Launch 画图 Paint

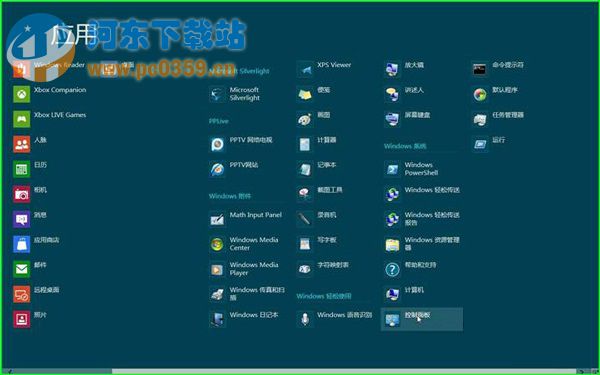pyautogui.click(x=314, y=119)
